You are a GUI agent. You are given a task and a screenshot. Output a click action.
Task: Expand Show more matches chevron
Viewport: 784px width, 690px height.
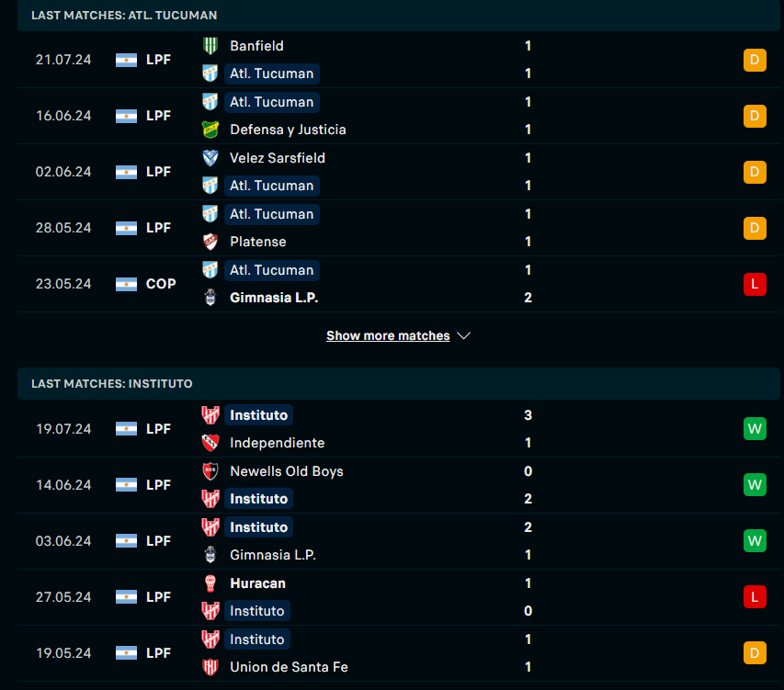pyautogui.click(x=463, y=335)
